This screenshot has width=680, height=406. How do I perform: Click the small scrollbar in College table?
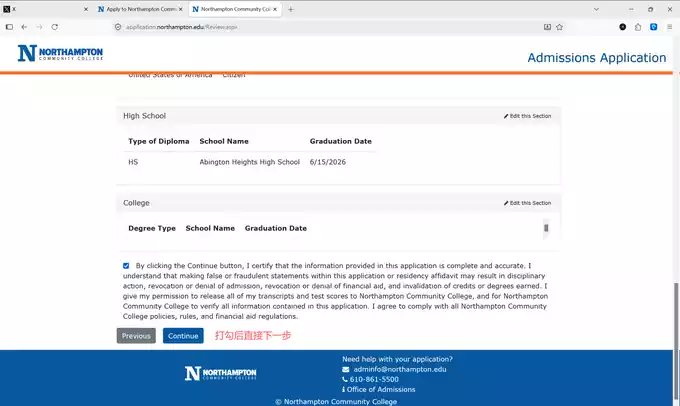click(x=546, y=228)
